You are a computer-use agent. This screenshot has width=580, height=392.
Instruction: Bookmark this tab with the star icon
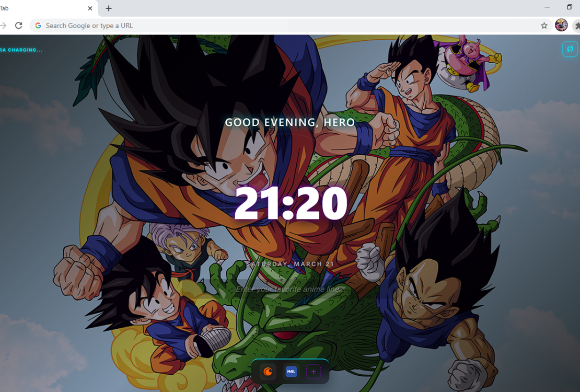pyautogui.click(x=544, y=26)
